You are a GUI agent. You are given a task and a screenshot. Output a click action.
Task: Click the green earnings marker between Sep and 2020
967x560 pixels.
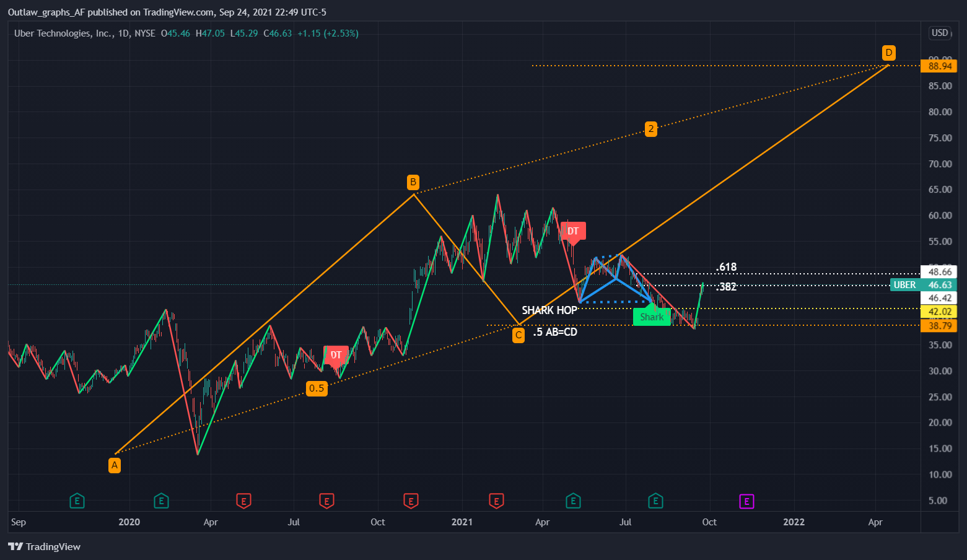pos(77,501)
